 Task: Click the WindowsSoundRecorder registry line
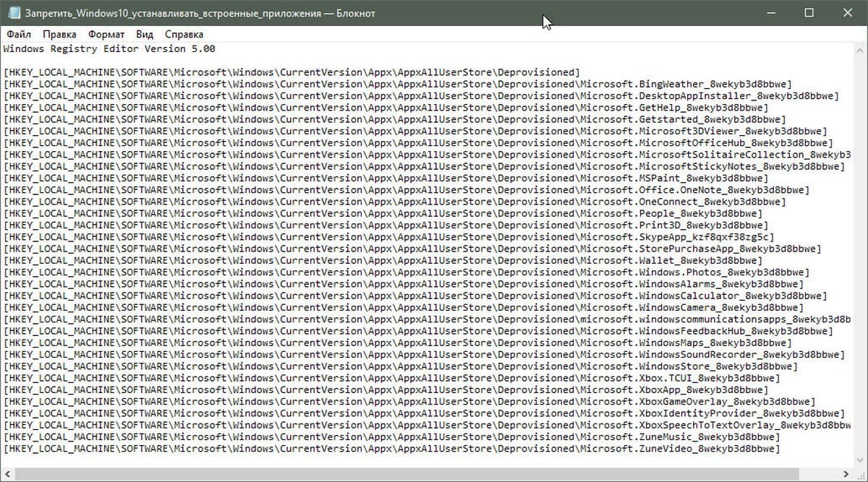424,354
